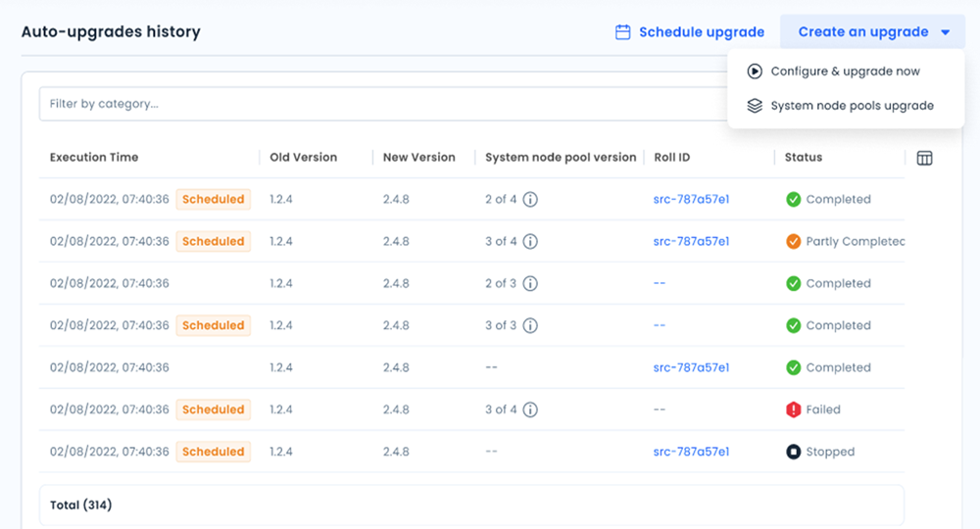Click the black Stopped status icon

coord(794,453)
